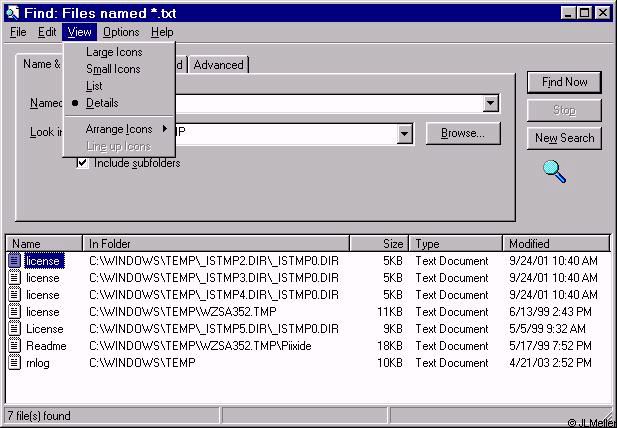Sort results by the Size column header
Viewport: 617px width, 428px height.
(378, 243)
